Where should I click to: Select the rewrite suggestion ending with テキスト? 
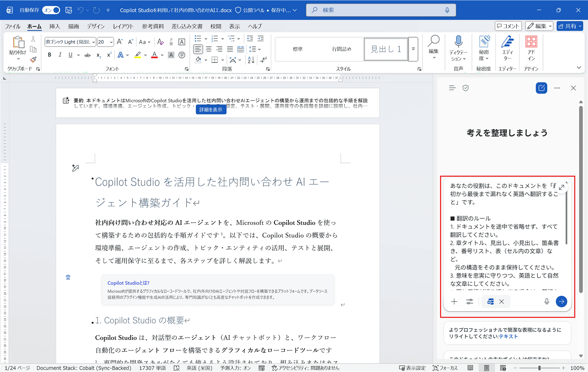click(507, 333)
